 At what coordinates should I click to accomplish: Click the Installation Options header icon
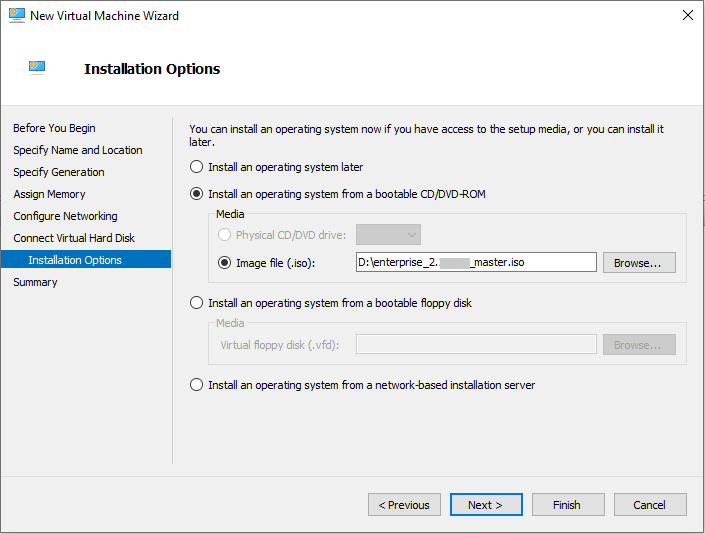click(38, 68)
